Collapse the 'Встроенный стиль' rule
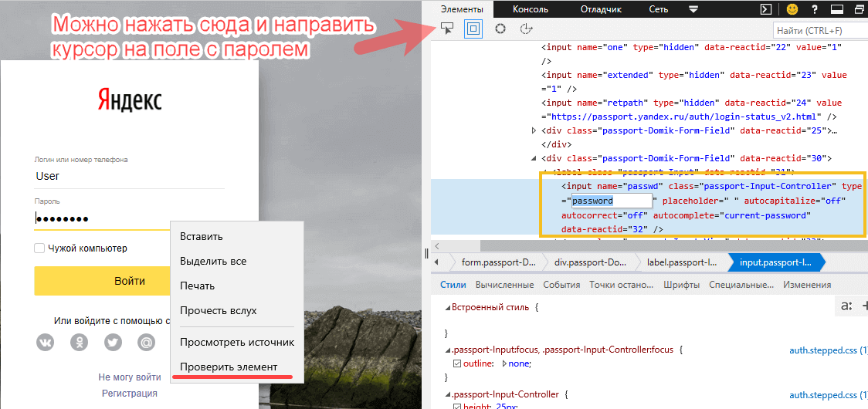This screenshot has height=409, width=868. click(x=446, y=307)
